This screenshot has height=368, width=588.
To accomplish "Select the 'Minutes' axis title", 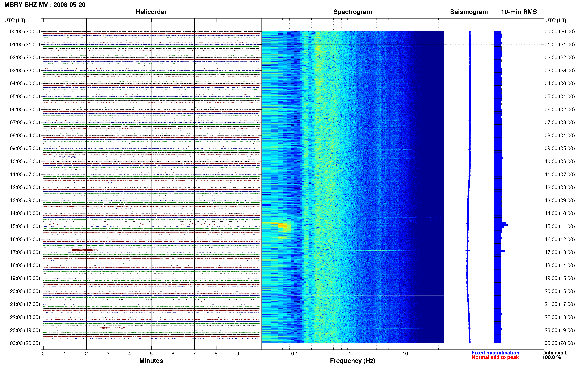I will pyautogui.click(x=151, y=361).
